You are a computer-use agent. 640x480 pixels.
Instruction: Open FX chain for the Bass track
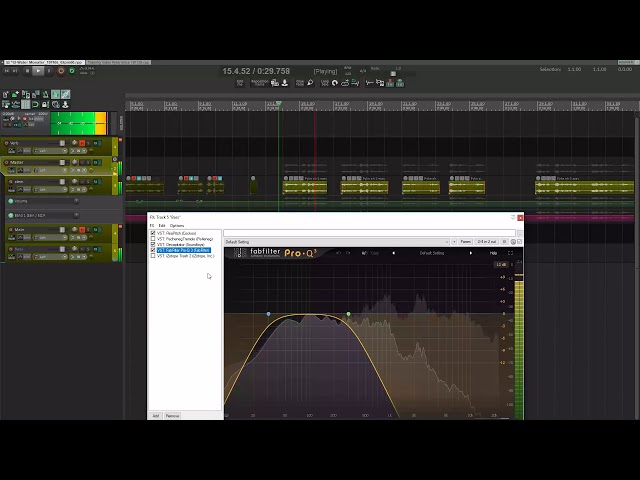[x=96, y=249]
